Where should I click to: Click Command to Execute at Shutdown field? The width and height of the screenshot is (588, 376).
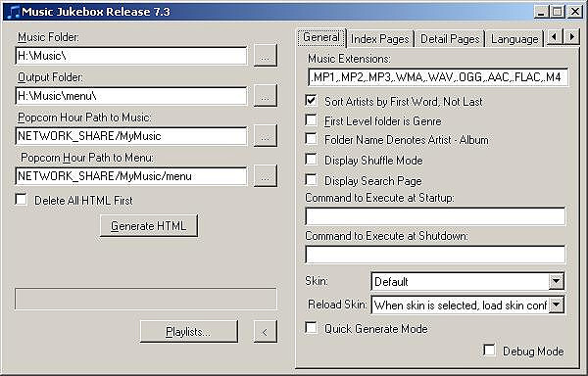[x=435, y=255]
